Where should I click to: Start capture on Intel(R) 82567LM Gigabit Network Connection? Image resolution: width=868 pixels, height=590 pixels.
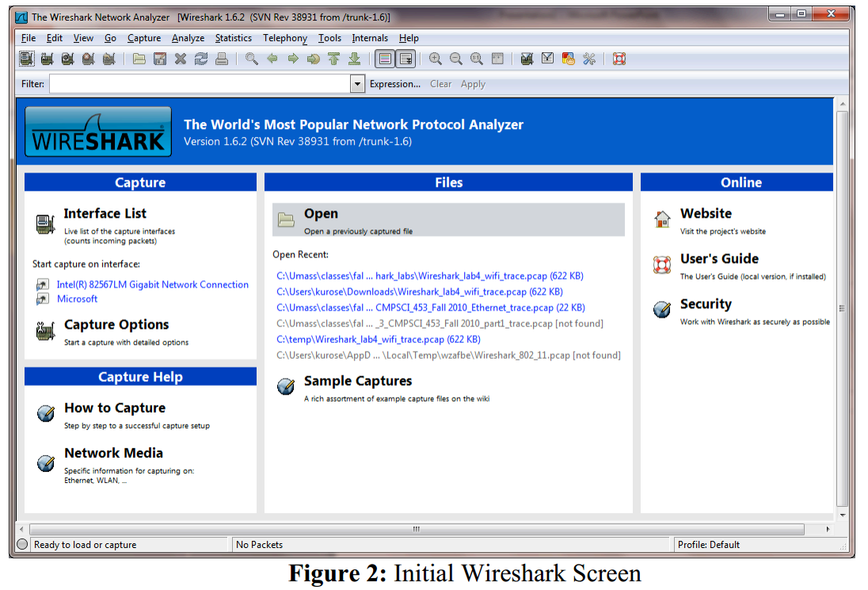click(152, 284)
